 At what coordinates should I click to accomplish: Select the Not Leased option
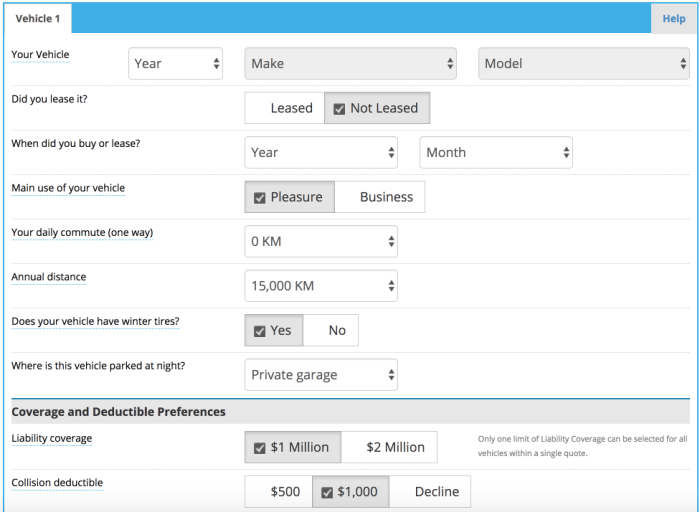tap(377, 108)
